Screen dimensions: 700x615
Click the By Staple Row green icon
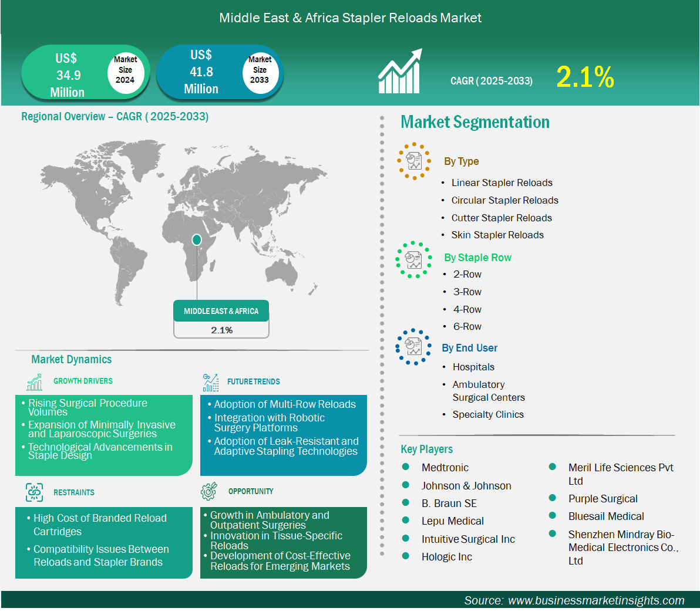pyautogui.click(x=414, y=259)
